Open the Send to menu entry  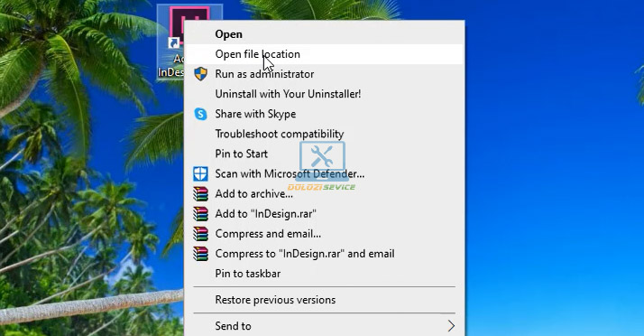(x=325, y=326)
